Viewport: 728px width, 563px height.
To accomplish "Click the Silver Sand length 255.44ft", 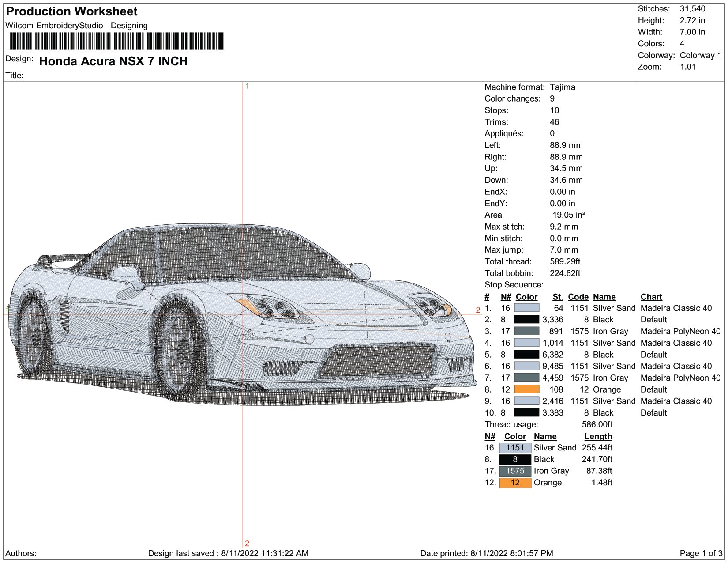I will (x=597, y=448).
